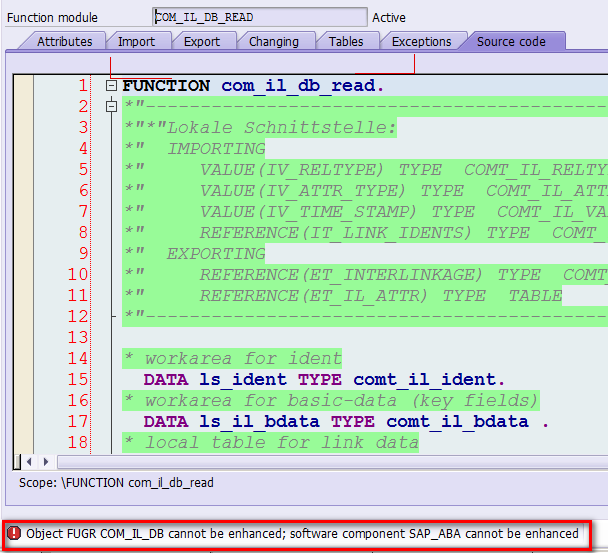This screenshot has width=608, height=553.
Task: Click the left arrow of horizontal scrollbar
Action: click(x=29, y=462)
